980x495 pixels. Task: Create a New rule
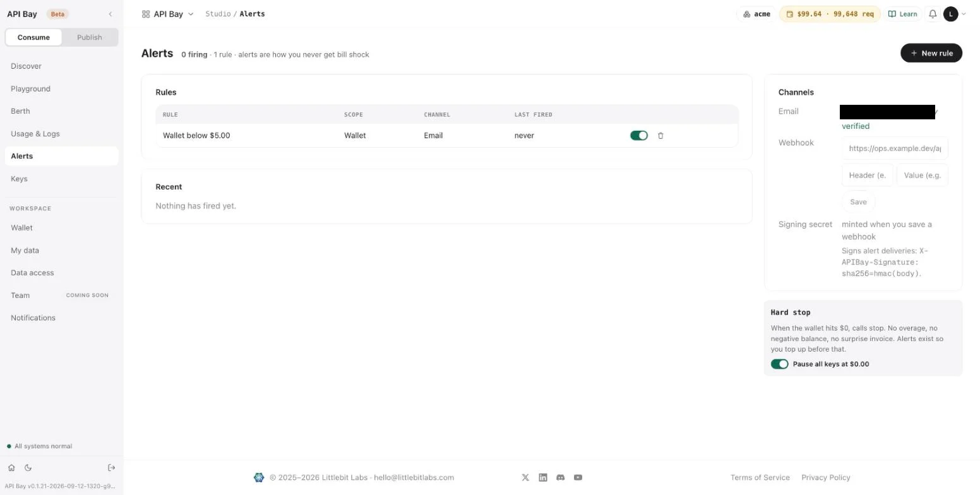tap(931, 53)
